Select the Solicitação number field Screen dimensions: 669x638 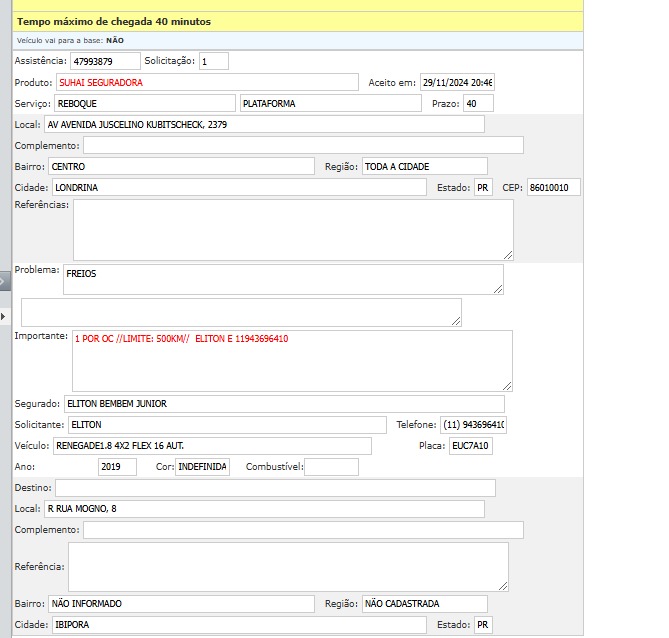(x=213, y=61)
